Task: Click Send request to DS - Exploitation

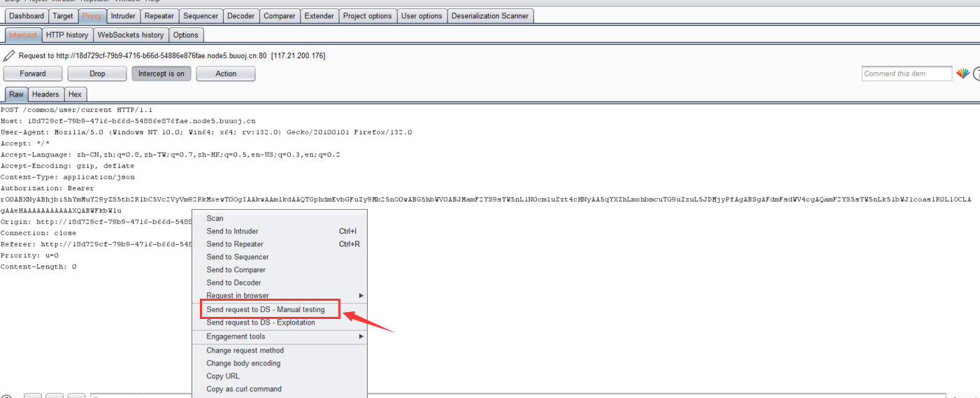Action: [261, 322]
